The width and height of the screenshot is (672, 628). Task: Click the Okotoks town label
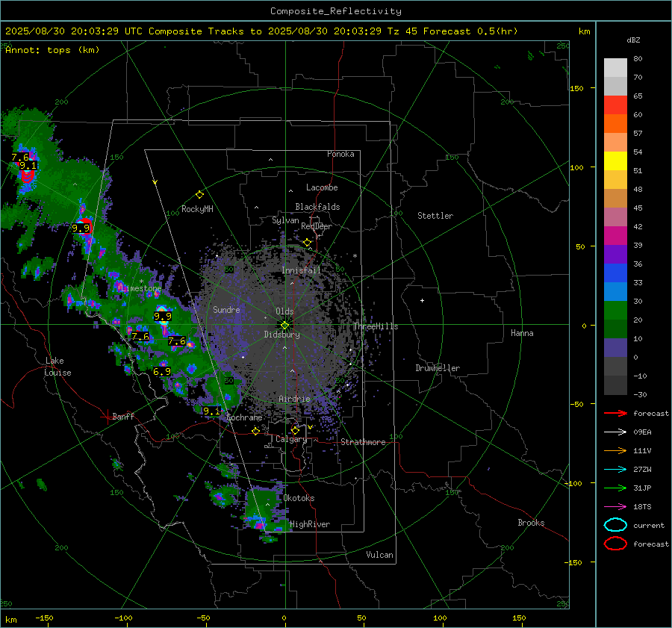coord(299,498)
